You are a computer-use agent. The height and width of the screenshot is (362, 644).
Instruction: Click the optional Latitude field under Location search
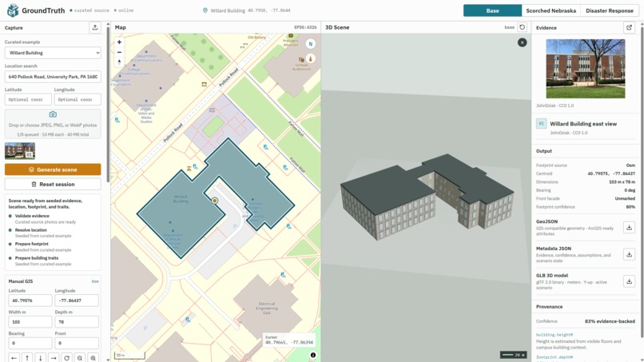pos(28,99)
